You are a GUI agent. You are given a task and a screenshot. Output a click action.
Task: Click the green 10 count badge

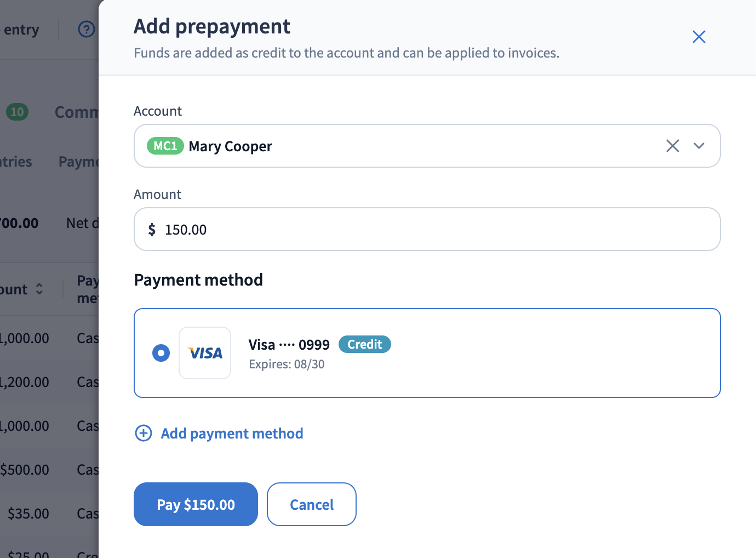(x=17, y=112)
